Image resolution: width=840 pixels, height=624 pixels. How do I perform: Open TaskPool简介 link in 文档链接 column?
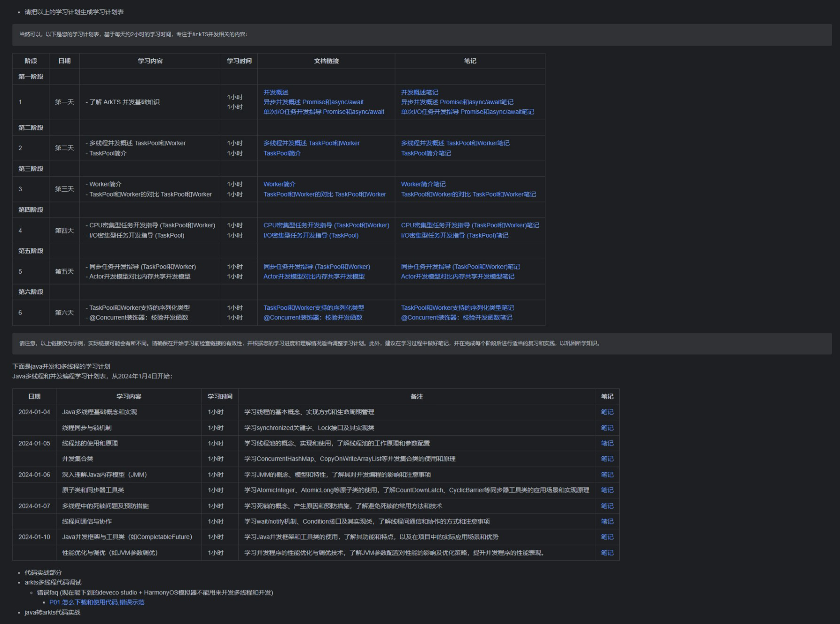click(x=282, y=154)
